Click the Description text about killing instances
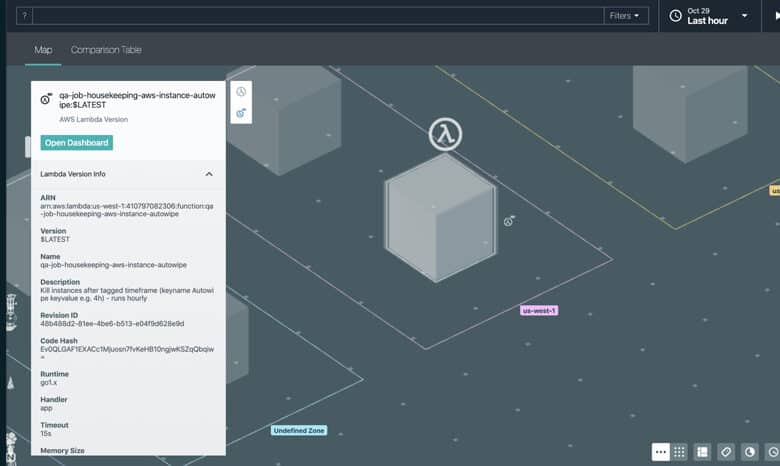Screen dimensions: 780x466 (x=127, y=294)
